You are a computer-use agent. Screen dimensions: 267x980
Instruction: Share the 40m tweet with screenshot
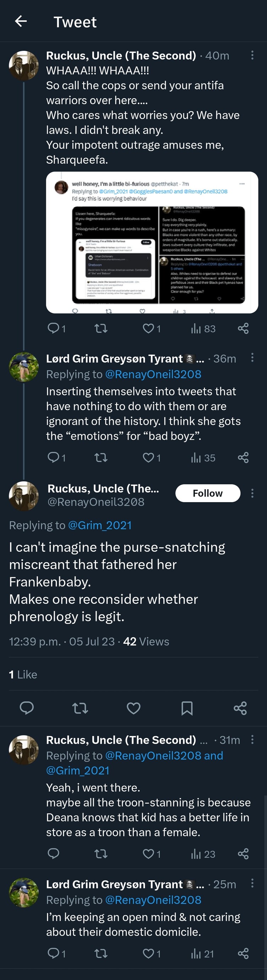pyautogui.click(x=243, y=328)
